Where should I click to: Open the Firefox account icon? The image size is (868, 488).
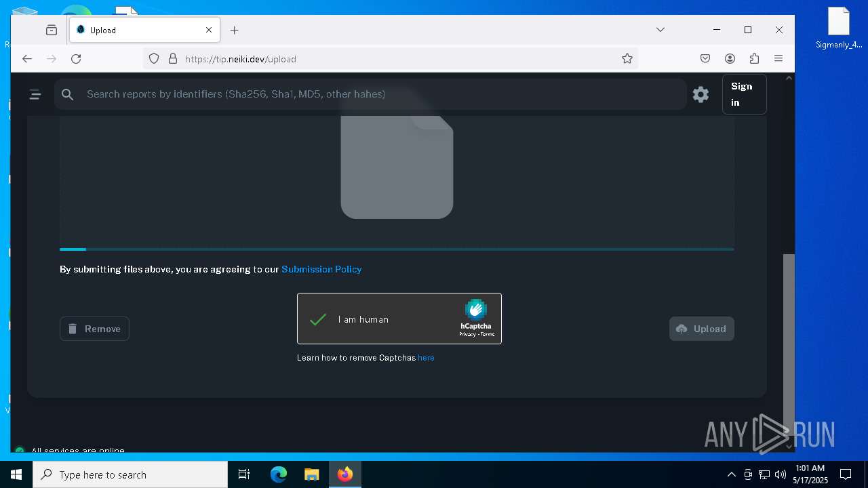click(x=730, y=59)
